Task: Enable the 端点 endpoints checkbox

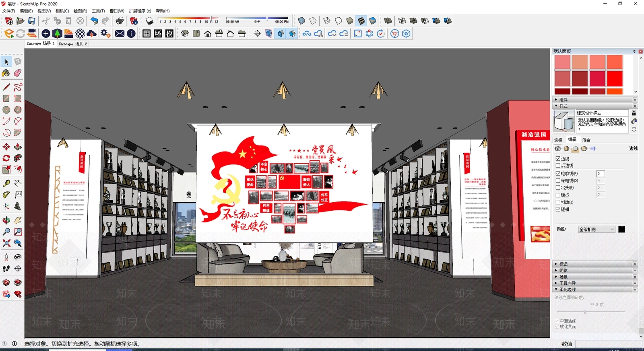Action: (558, 195)
